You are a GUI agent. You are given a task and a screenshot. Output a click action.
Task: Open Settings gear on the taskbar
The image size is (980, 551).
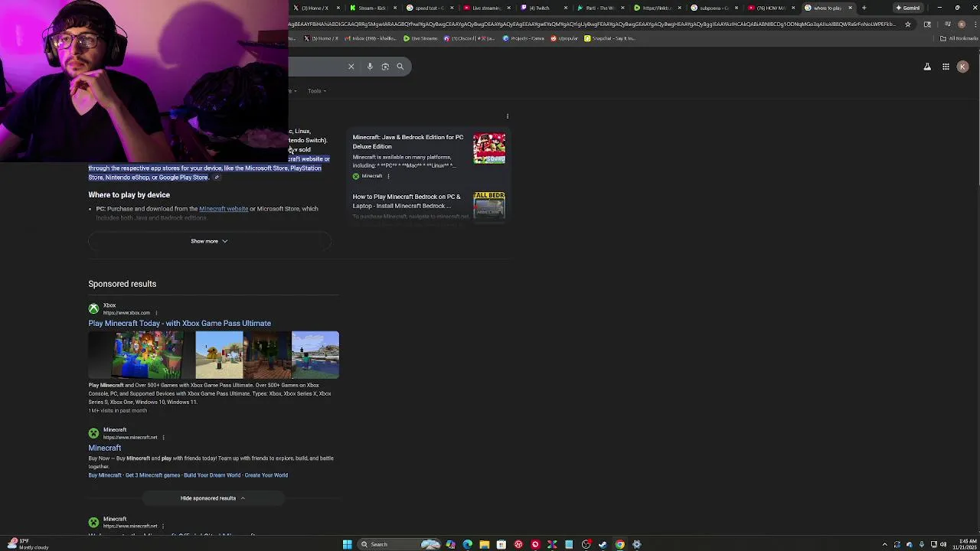(x=637, y=544)
